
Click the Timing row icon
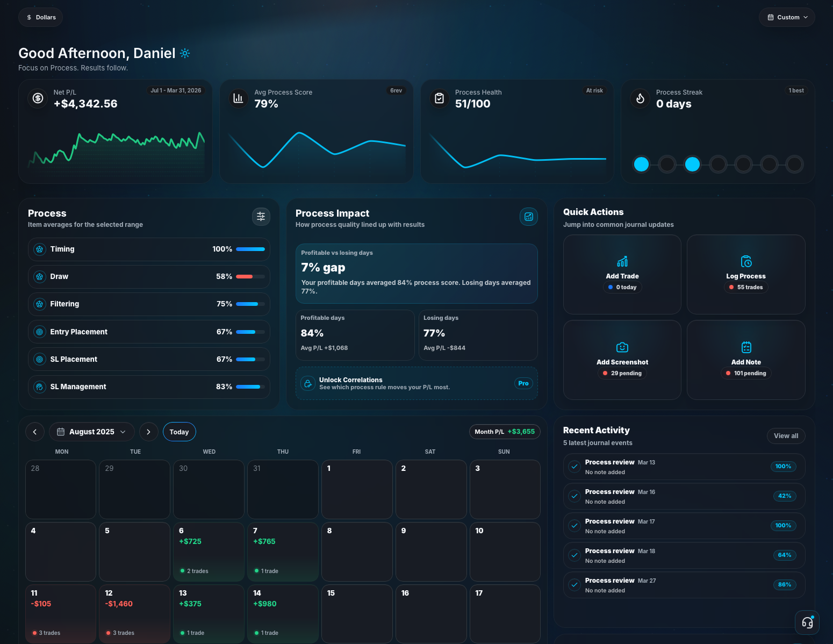click(x=40, y=249)
